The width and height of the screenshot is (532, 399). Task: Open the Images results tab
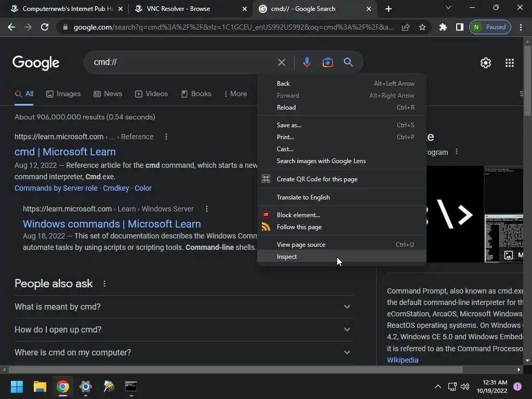[63, 94]
